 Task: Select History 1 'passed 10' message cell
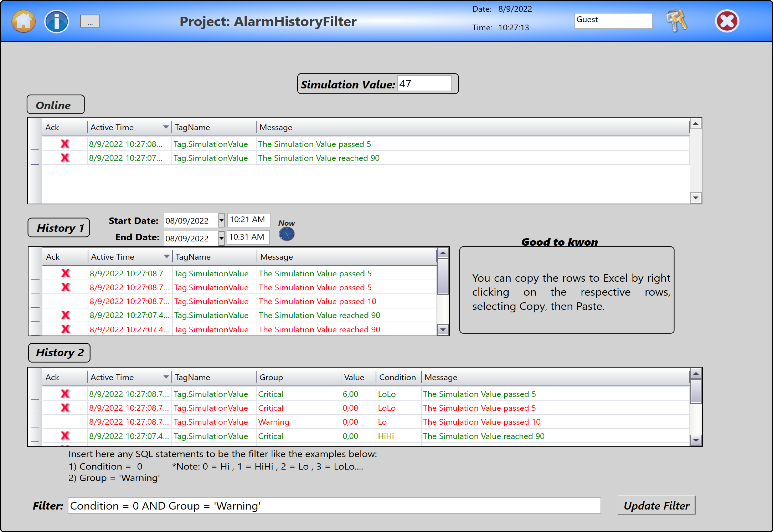pos(346,301)
